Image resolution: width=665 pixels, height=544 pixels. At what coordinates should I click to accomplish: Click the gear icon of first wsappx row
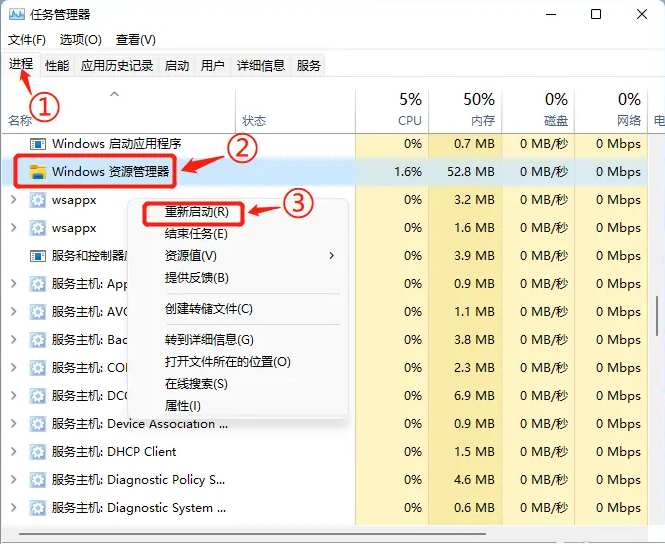pos(38,200)
